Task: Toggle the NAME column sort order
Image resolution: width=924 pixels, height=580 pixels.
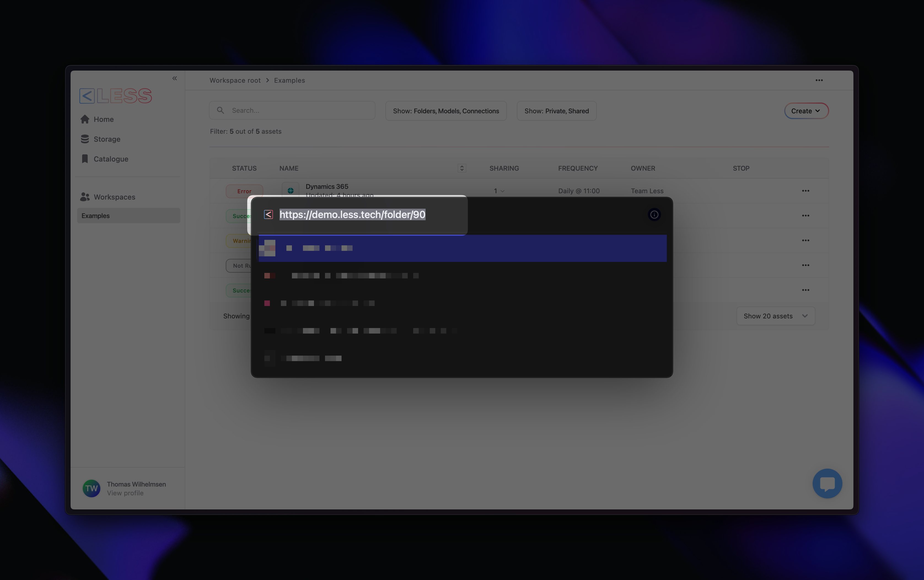Action: [462, 168]
